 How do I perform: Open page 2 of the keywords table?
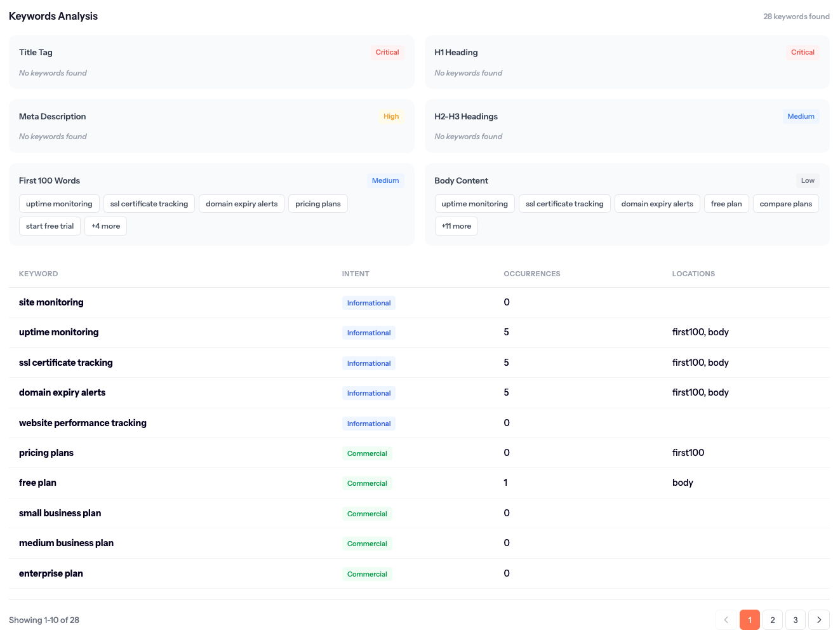(x=772, y=620)
